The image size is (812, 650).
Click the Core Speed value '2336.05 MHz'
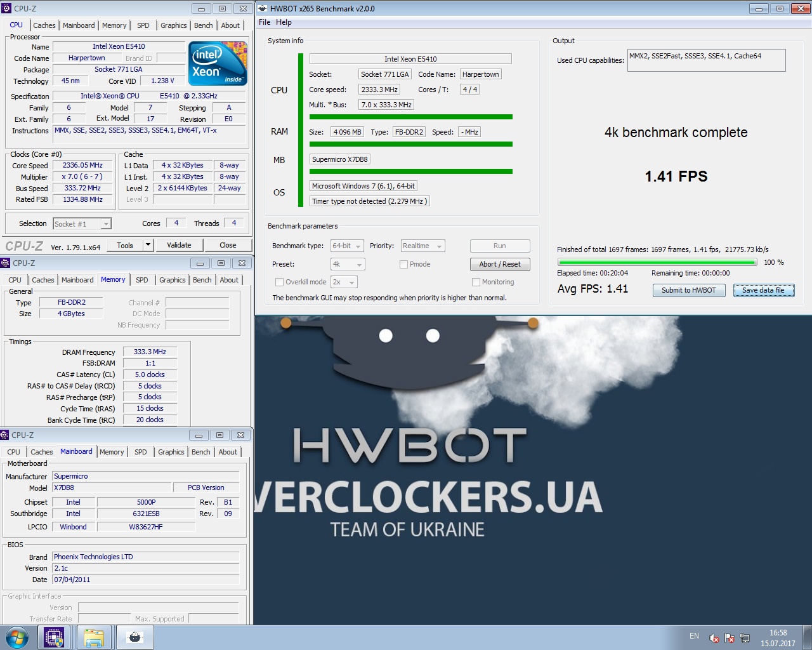pyautogui.click(x=82, y=165)
